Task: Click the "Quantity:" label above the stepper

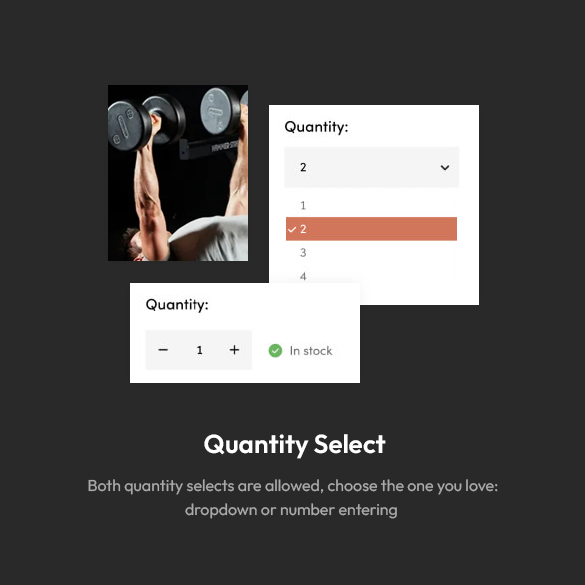Action: click(177, 304)
